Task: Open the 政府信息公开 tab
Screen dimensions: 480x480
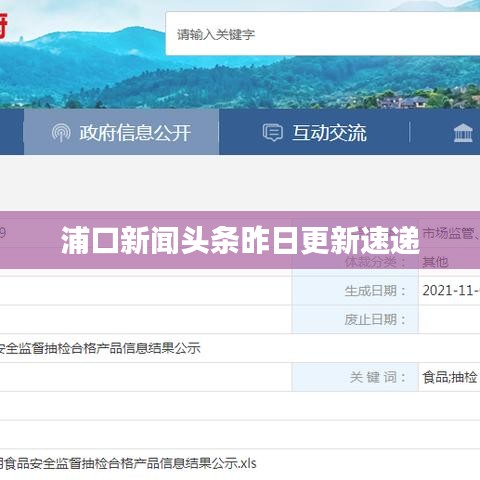Action: click(121, 132)
